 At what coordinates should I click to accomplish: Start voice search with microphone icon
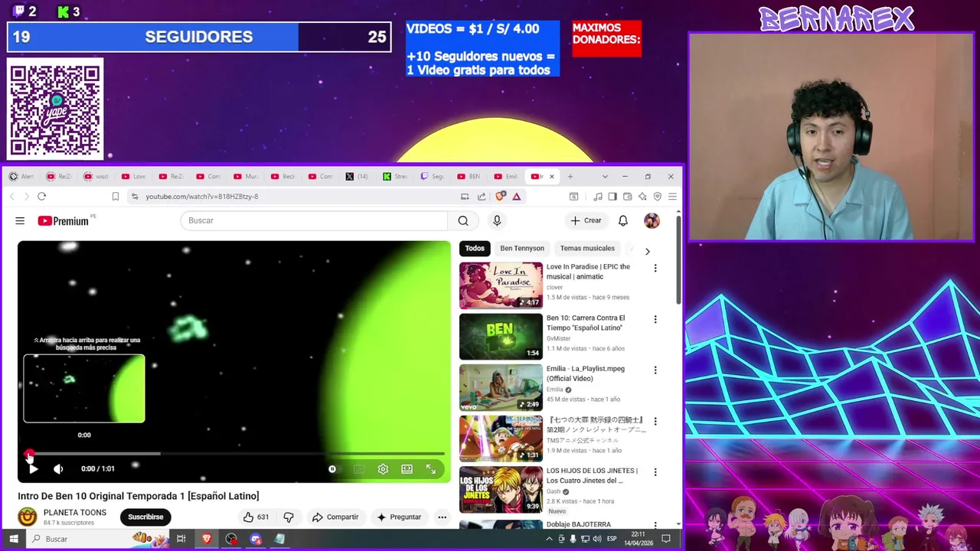pos(497,220)
